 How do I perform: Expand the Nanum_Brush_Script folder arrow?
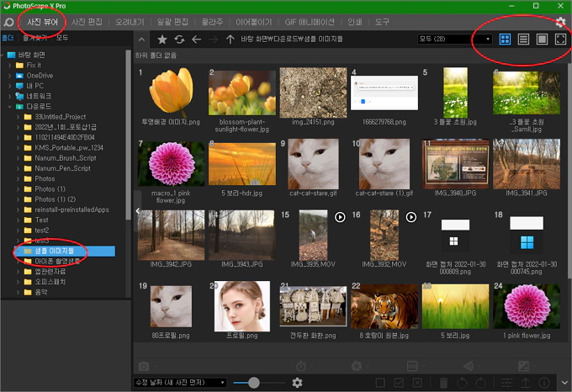tap(18, 158)
